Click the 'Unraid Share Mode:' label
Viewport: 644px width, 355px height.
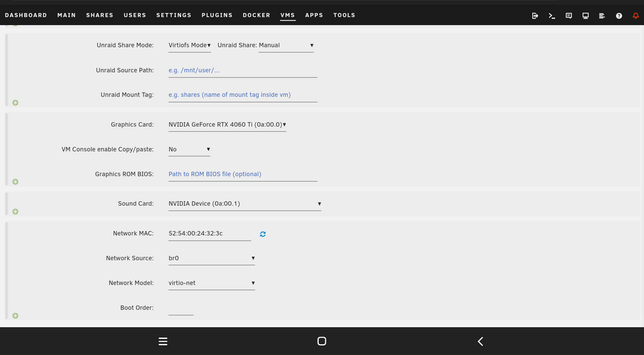126,45
